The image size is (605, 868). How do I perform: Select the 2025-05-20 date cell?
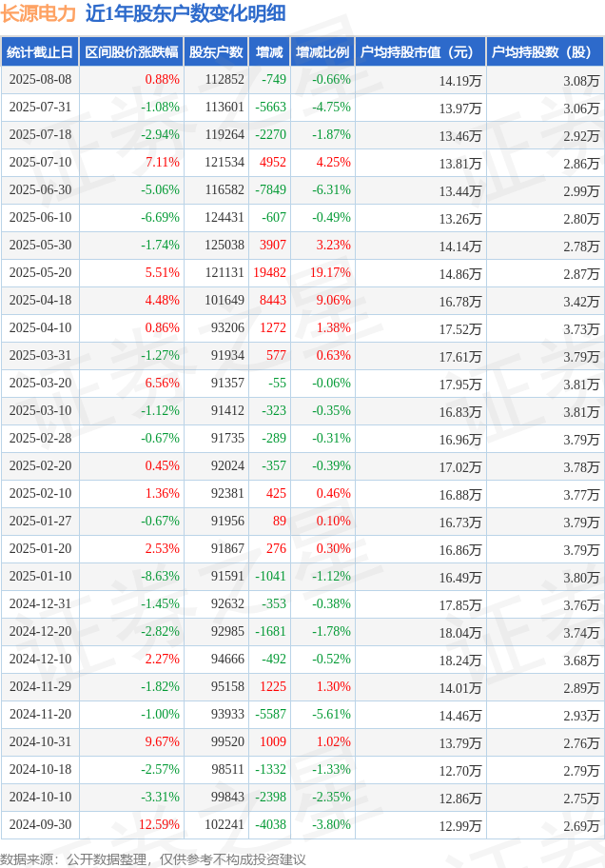click(40, 273)
